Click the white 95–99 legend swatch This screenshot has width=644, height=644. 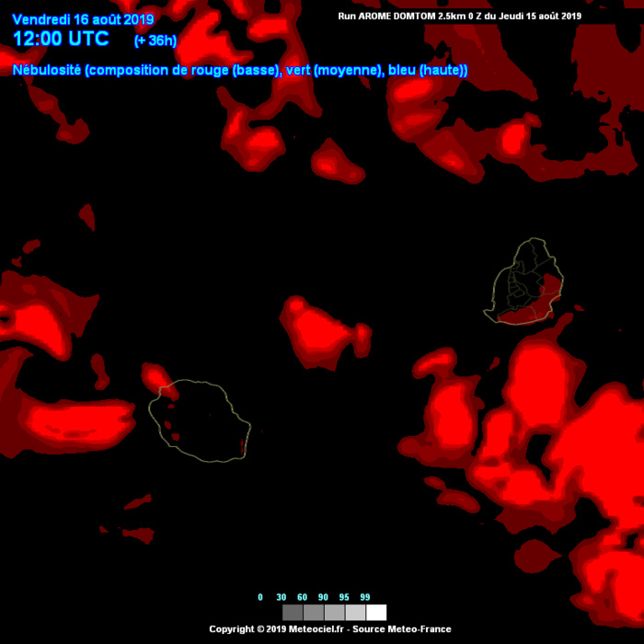tap(376, 613)
